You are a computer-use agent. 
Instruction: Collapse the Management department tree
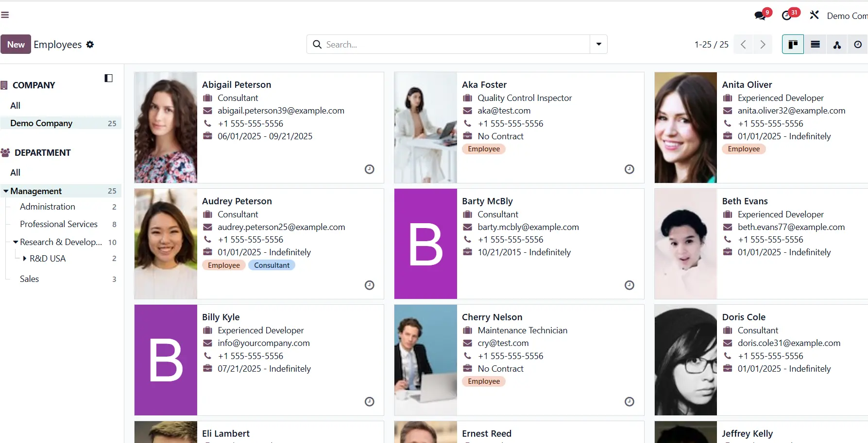tap(6, 191)
